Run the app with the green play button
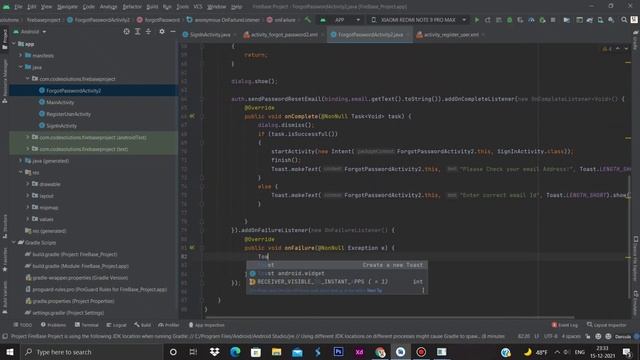The height and width of the screenshot is (360, 640). coord(476,20)
